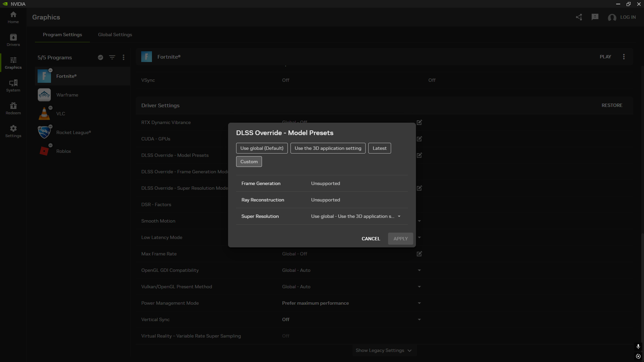Expand Show Legacy Settings
This screenshot has height=362, width=644.
click(384, 350)
